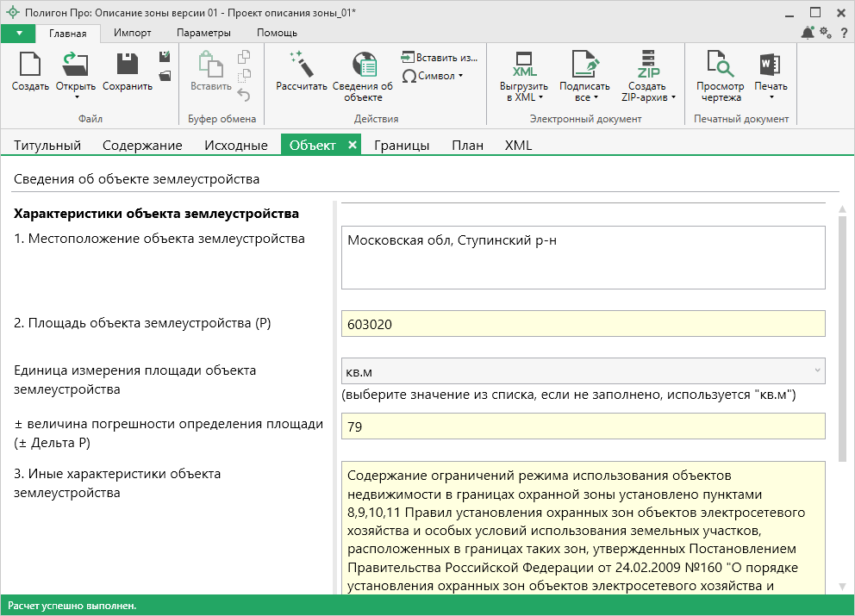
Task: Close the Объект tab with X
Action: (x=352, y=146)
